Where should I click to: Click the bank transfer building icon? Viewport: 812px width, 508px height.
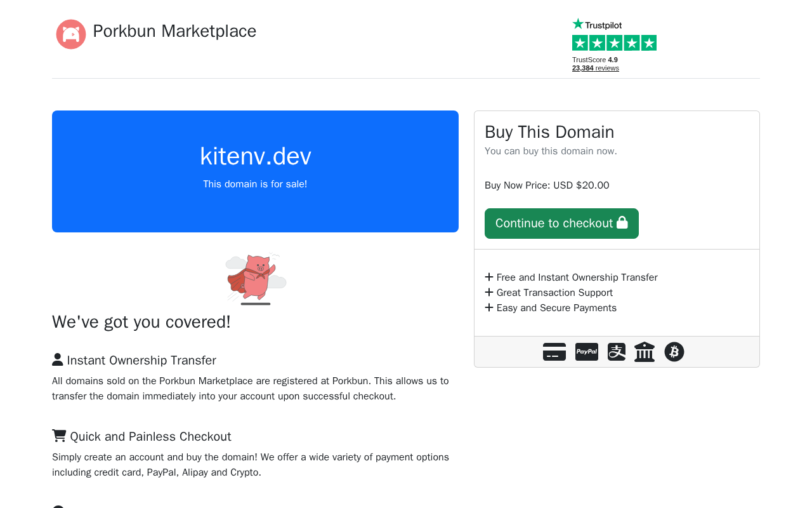coord(645,352)
